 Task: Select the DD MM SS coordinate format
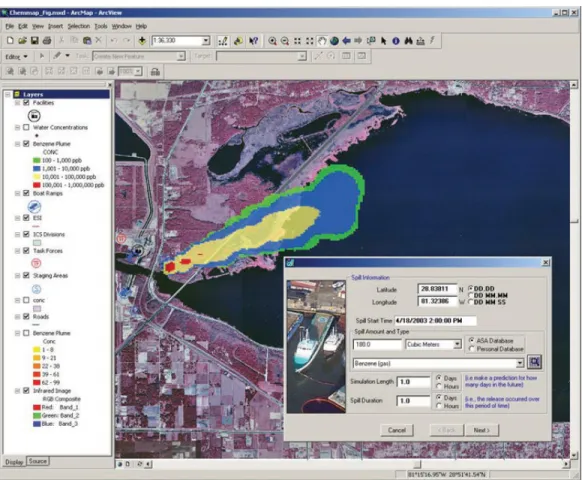coord(471,302)
